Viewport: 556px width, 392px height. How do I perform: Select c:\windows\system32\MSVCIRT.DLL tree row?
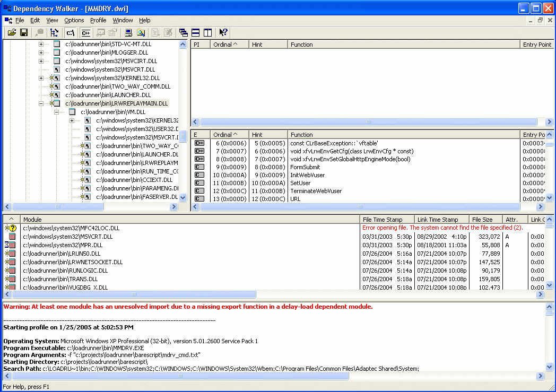tap(111, 61)
